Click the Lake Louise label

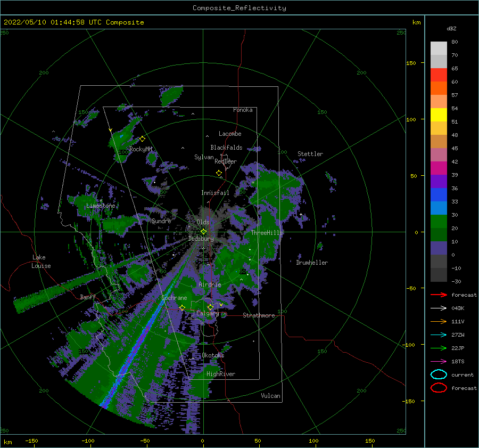tap(41, 262)
